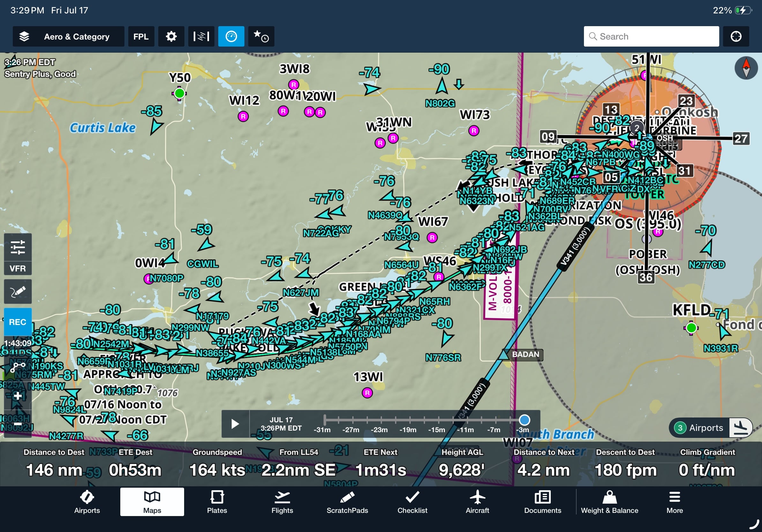This screenshot has height=532, width=762.
Task: Zoom in with the plus button
Action: 18,396
